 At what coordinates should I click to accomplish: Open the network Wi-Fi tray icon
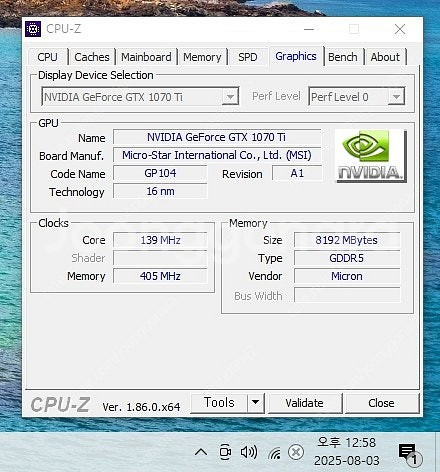274,453
